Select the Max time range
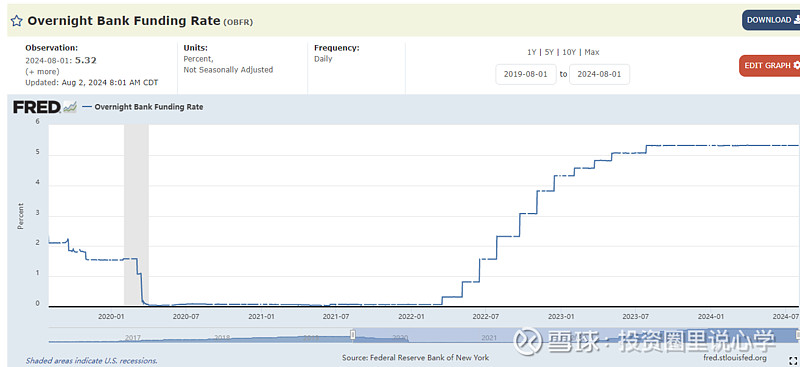This screenshot has width=800, height=367. click(592, 52)
